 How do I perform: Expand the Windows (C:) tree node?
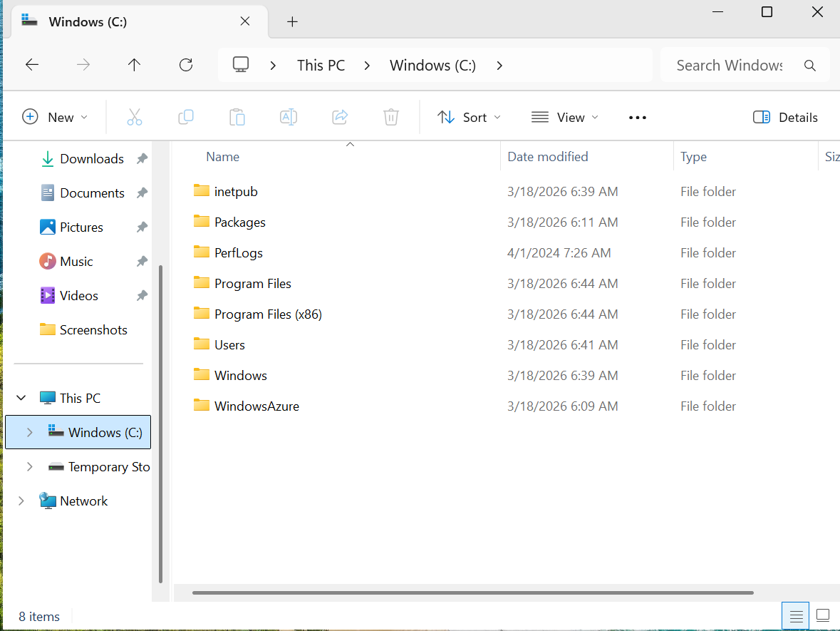pyautogui.click(x=30, y=432)
